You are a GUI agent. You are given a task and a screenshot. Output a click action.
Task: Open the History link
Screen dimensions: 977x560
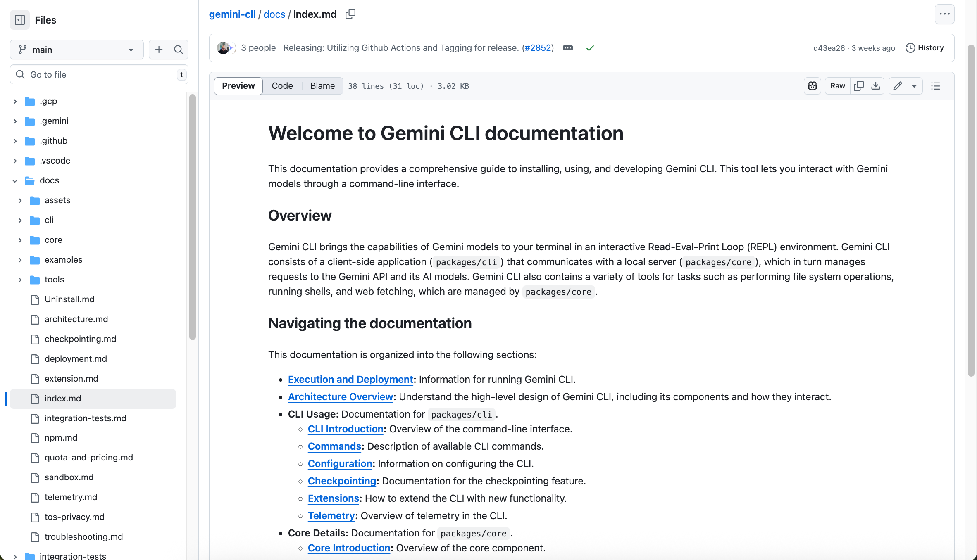click(x=925, y=48)
